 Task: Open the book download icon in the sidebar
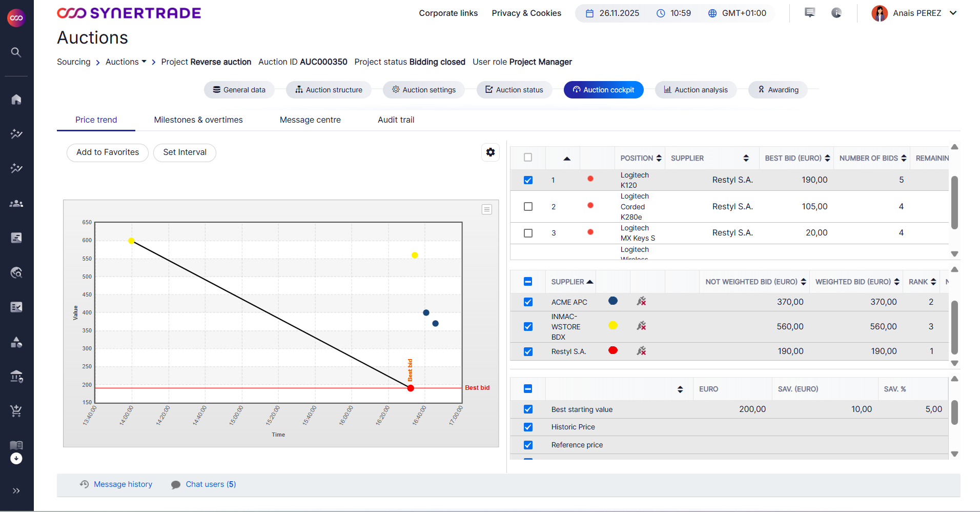[x=16, y=451]
